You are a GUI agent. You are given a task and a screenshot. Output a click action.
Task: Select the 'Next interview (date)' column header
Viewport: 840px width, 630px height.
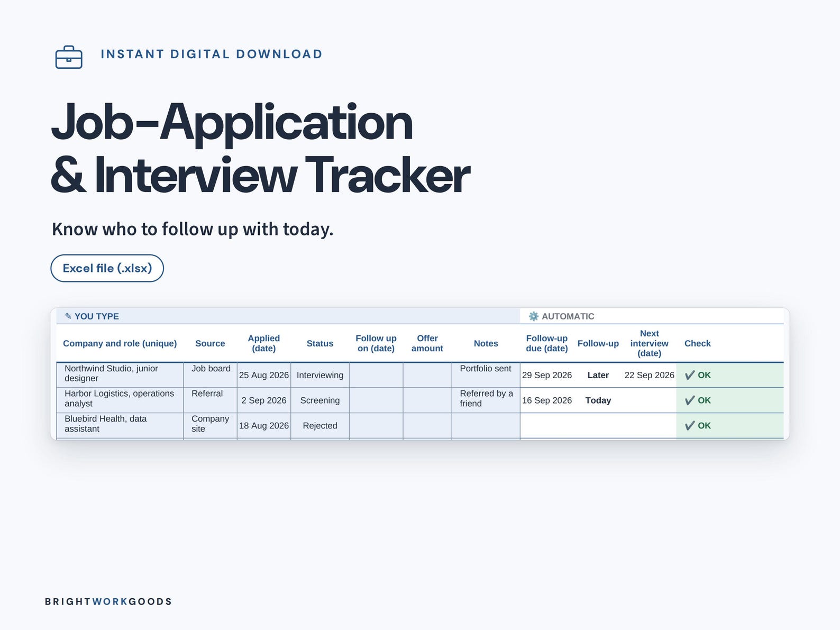pyautogui.click(x=650, y=343)
